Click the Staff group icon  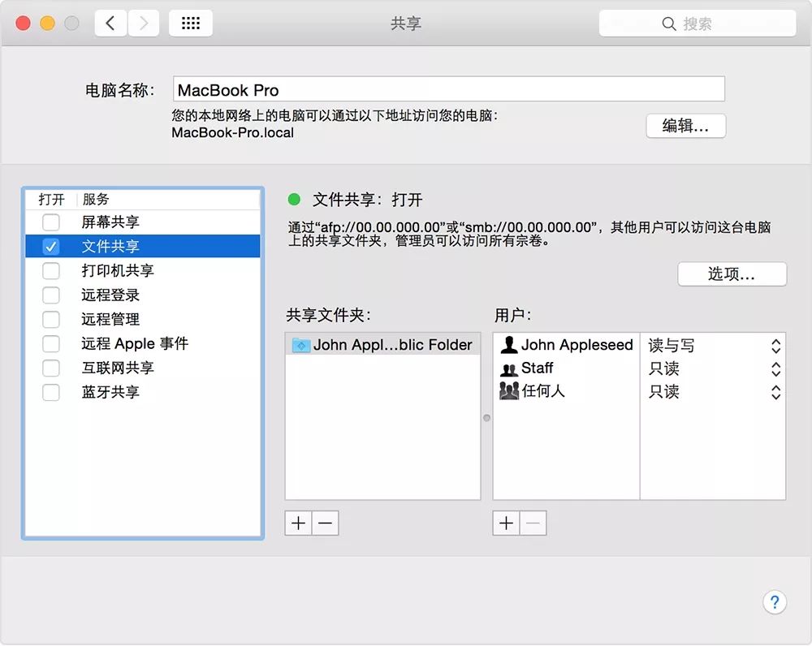point(509,368)
